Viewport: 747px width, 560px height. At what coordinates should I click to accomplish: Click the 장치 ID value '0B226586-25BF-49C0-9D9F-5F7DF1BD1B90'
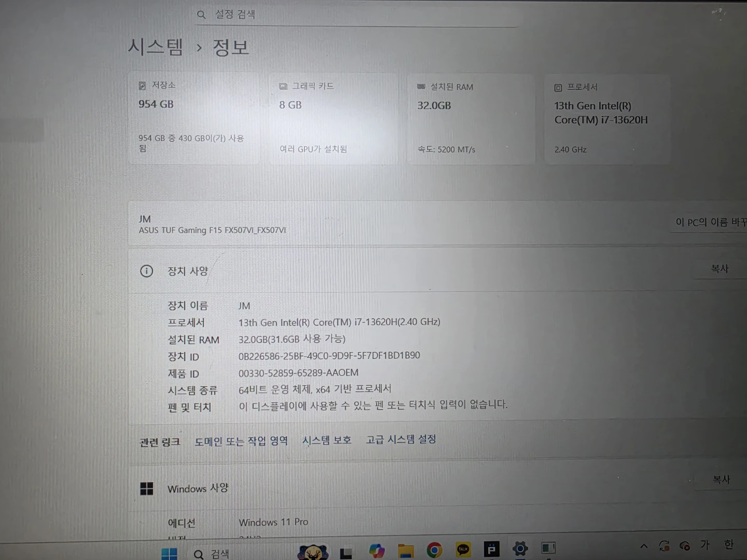(329, 356)
